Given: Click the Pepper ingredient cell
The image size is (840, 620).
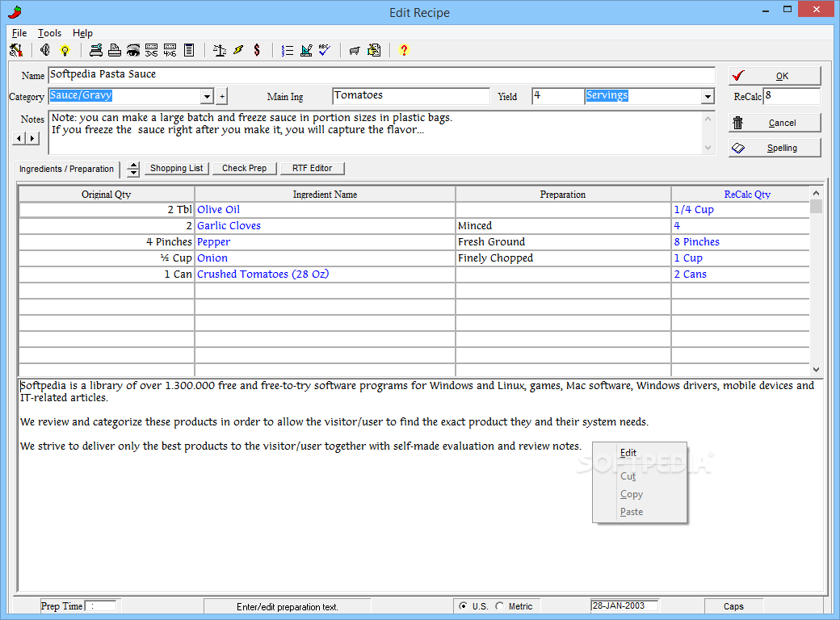Looking at the screenshot, I should (325, 242).
